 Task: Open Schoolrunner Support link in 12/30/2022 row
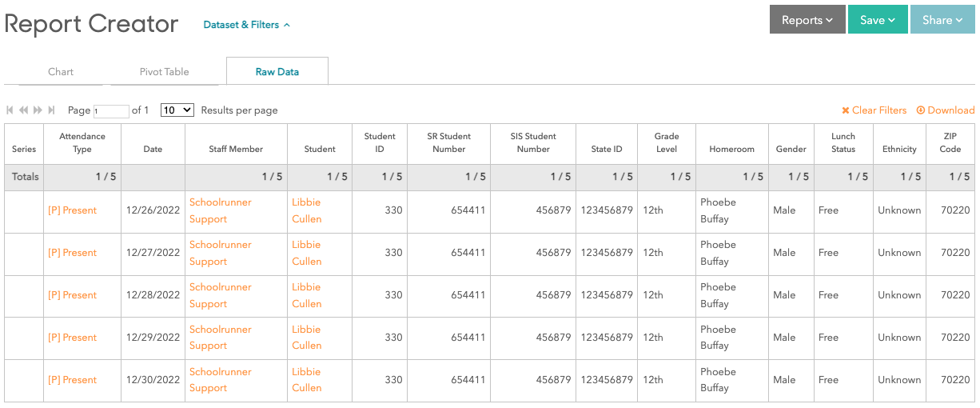(221, 380)
